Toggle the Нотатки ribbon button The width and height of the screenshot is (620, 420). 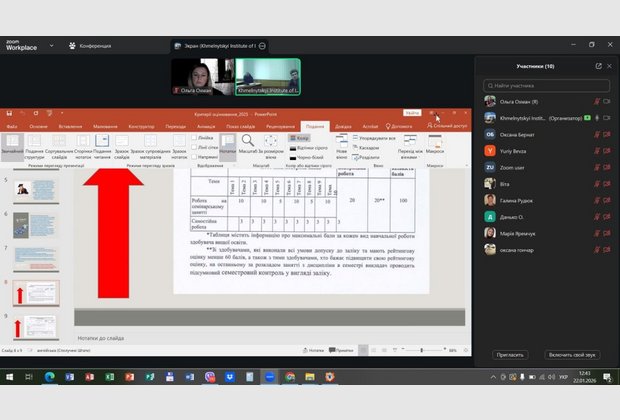click(x=227, y=147)
